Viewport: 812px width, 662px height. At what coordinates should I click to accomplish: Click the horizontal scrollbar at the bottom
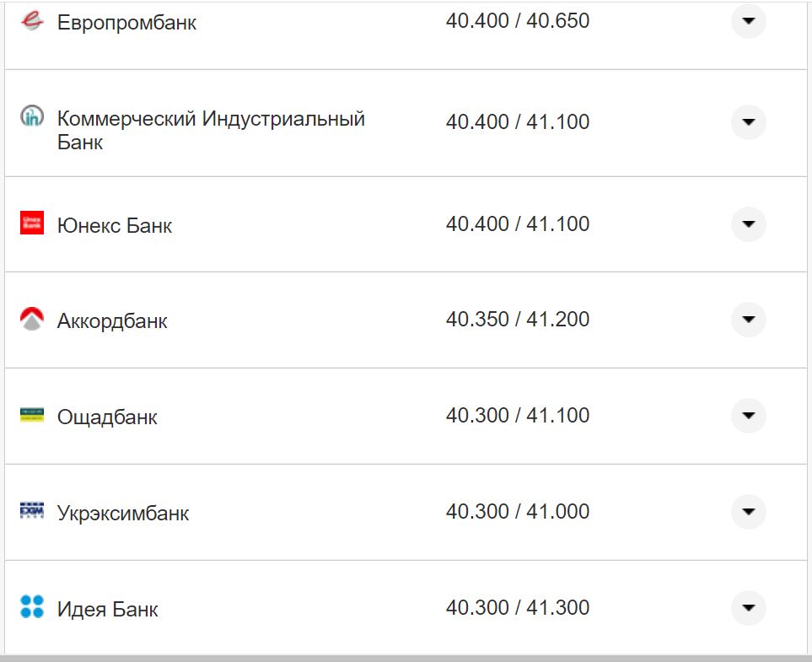(406, 657)
